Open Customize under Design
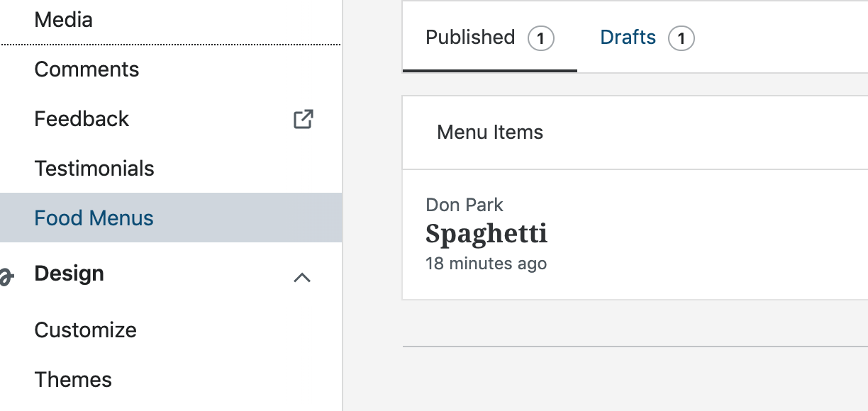Screen dimensions: 868x411 coord(85,330)
